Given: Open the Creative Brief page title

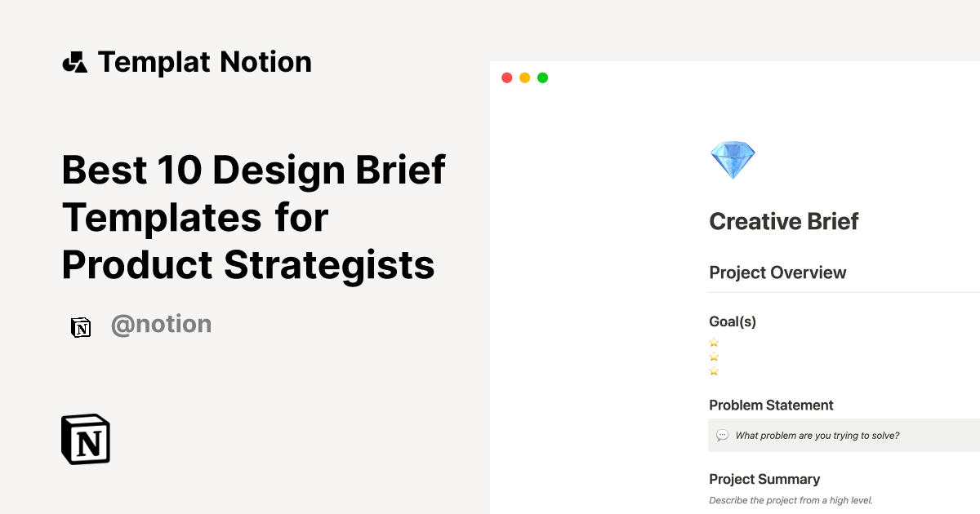Looking at the screenshot, I should (784, 221).
